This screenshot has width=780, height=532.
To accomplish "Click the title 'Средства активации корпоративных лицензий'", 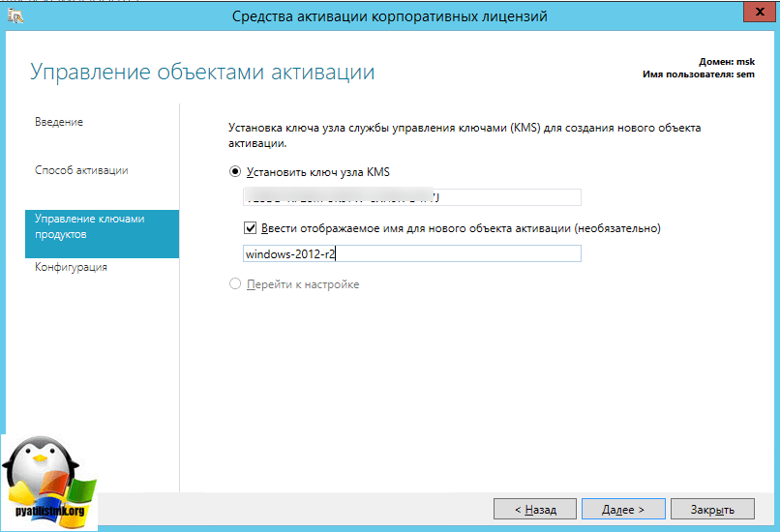I will point(389,16).
